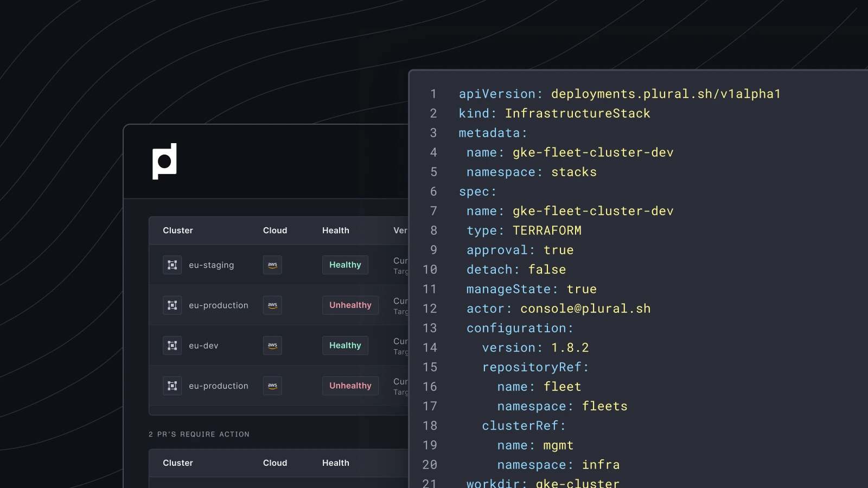
Task: Click 'name: gke-fleet-cluster-dev' on line 7
Action: coord(570,211)
